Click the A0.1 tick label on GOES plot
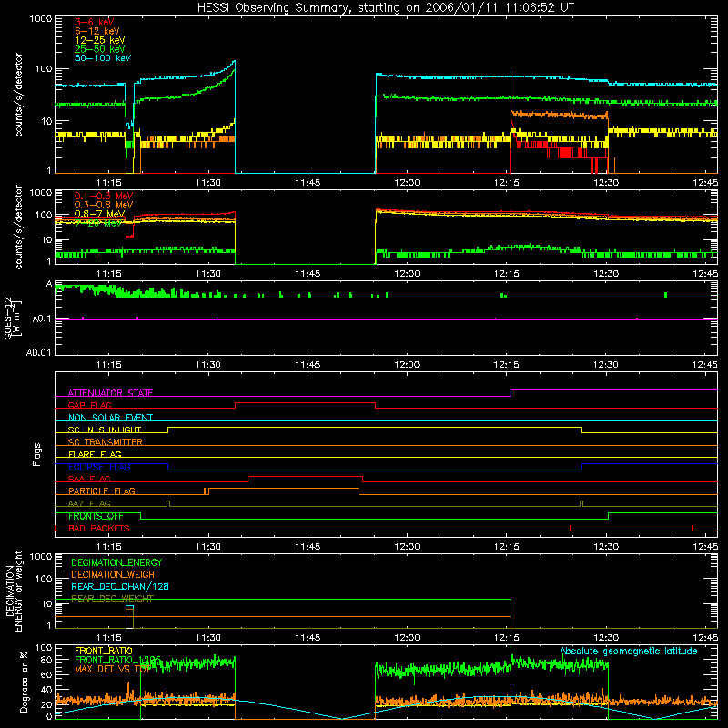The image size is (728, 728). 41,319
